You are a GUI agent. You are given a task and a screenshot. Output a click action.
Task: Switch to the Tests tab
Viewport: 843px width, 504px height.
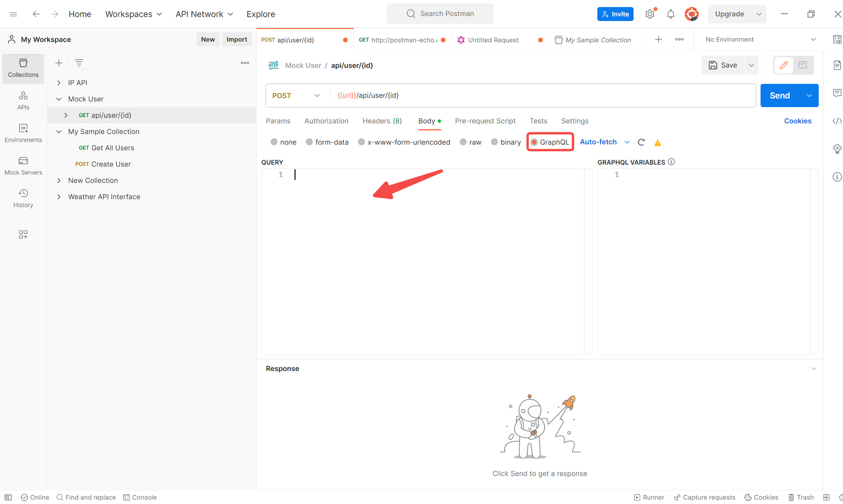(538, 121)
